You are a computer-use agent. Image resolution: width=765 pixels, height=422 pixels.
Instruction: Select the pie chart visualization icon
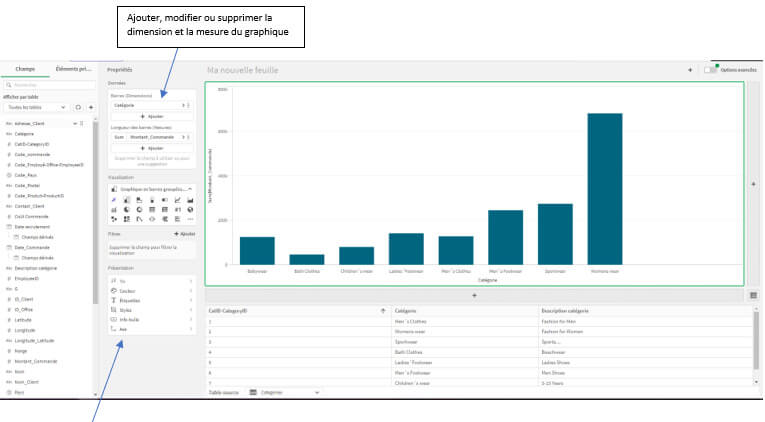[126, 210]
